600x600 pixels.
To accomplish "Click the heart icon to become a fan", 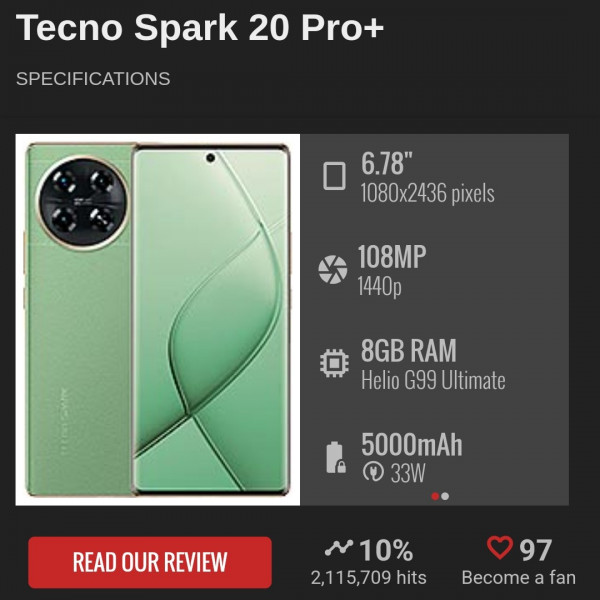I will pyautogui.click(x=499, y=548).
